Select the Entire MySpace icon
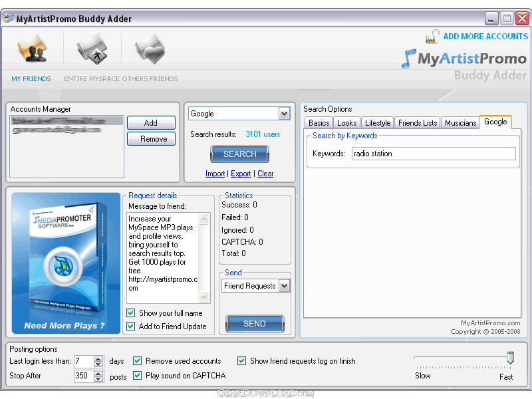 tap(92, 49)
